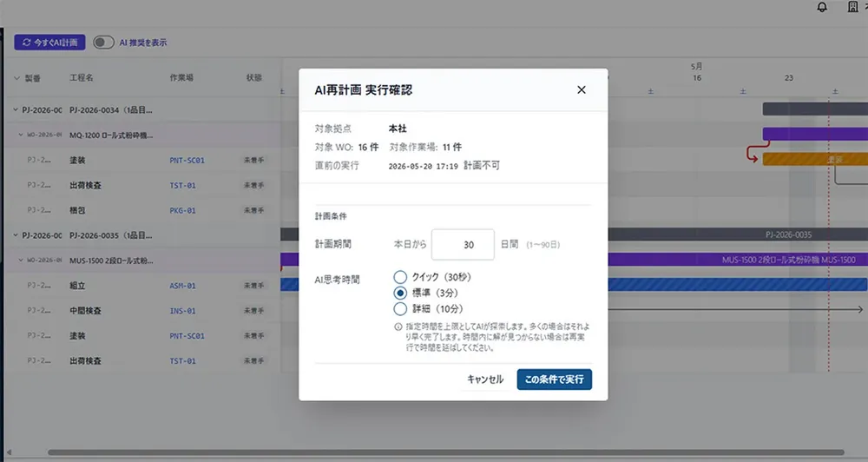The image size is (868, 462).
Task: Click scroll-left arrow of horizontal scrollbar
Action: (x=9, y=452)
